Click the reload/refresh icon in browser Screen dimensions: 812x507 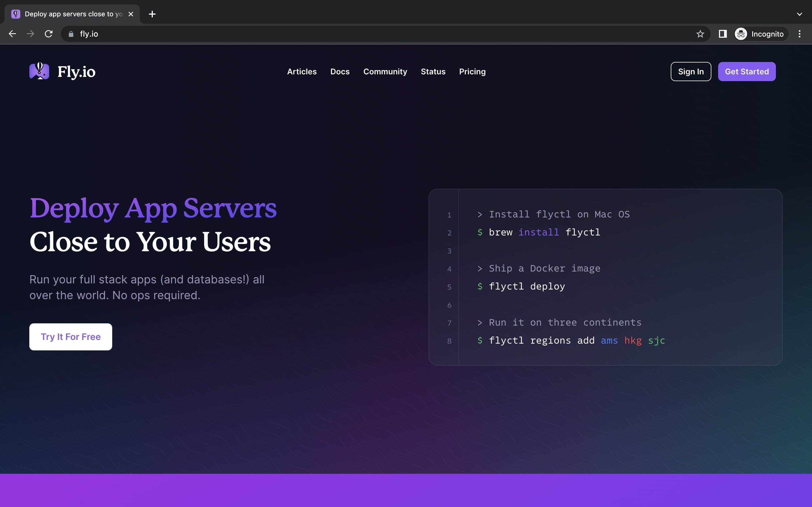tap(50, 34)
